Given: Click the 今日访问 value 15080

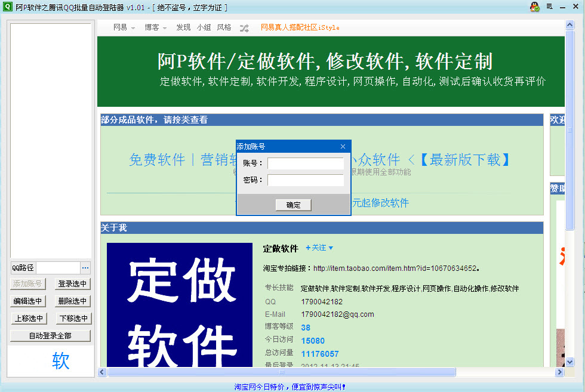Looking at the screenshot, I should click(x=313, y=341).
